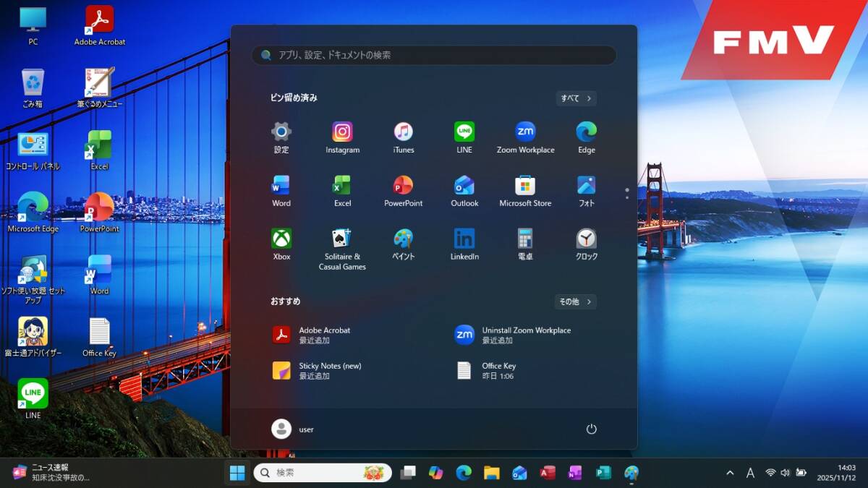Screen dimensions: 868x488
Task: Open OneNote from the taskbar
Action: (575, 473)
